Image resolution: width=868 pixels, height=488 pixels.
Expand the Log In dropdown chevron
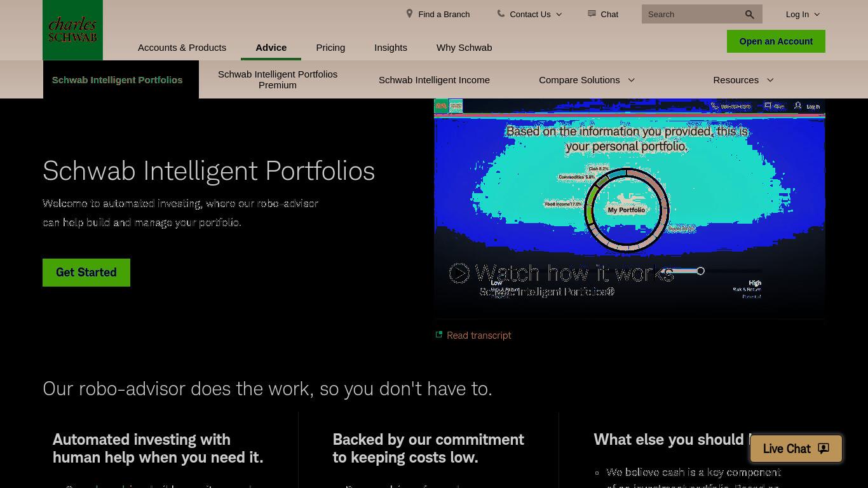(x=817, y=14)
